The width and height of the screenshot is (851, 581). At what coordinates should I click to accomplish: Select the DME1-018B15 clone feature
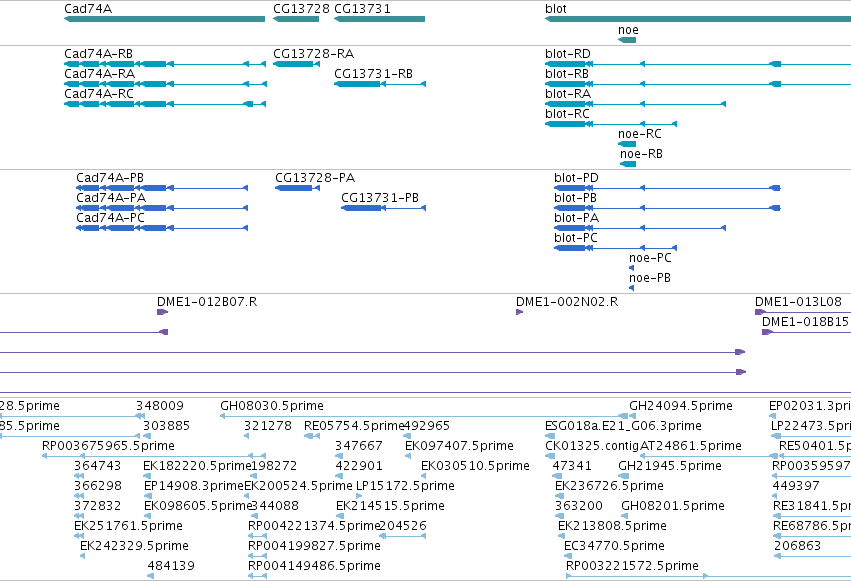tap(806, 332)
